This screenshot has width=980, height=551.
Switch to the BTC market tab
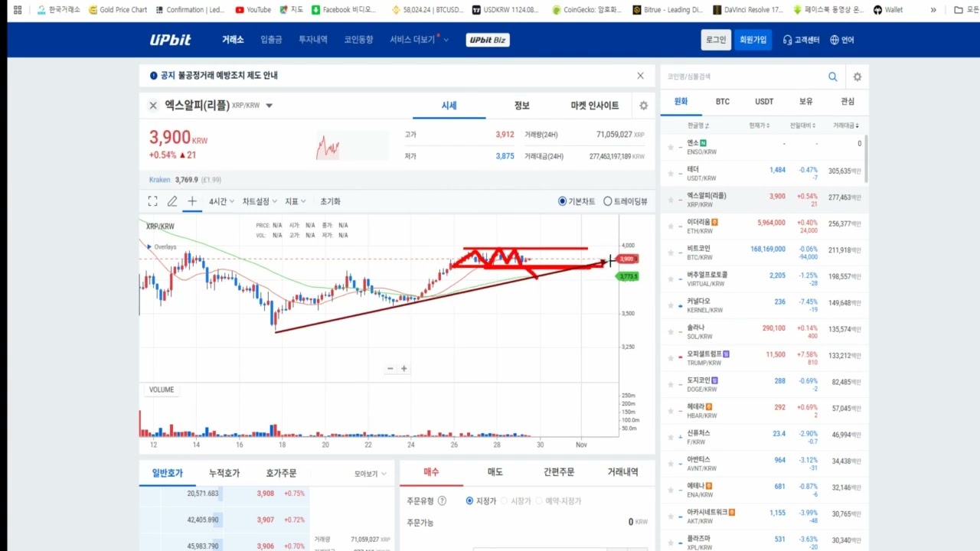[723, 101]
